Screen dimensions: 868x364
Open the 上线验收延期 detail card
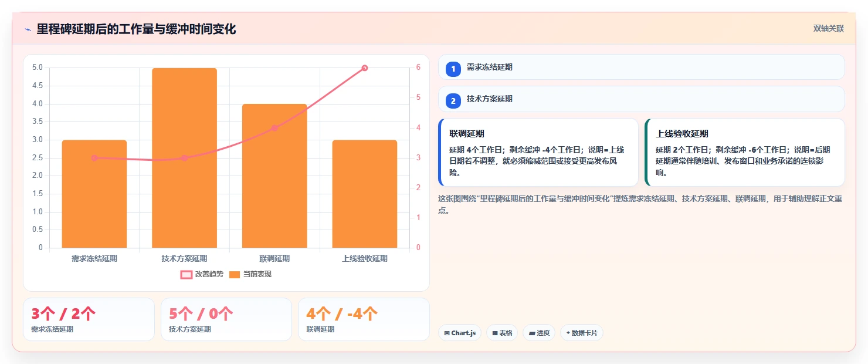[x=745, y=152]
